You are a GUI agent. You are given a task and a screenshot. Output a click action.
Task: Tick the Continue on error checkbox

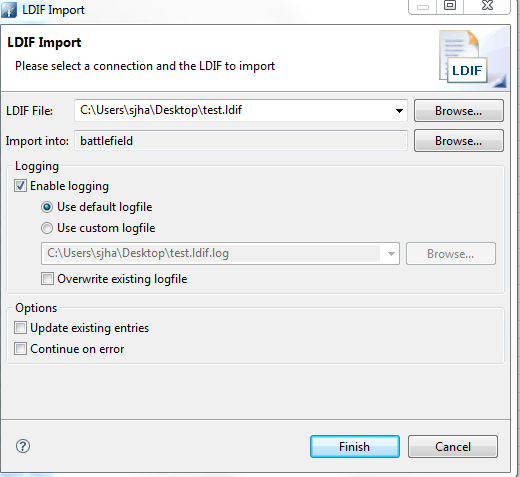[x=20, y=349]
